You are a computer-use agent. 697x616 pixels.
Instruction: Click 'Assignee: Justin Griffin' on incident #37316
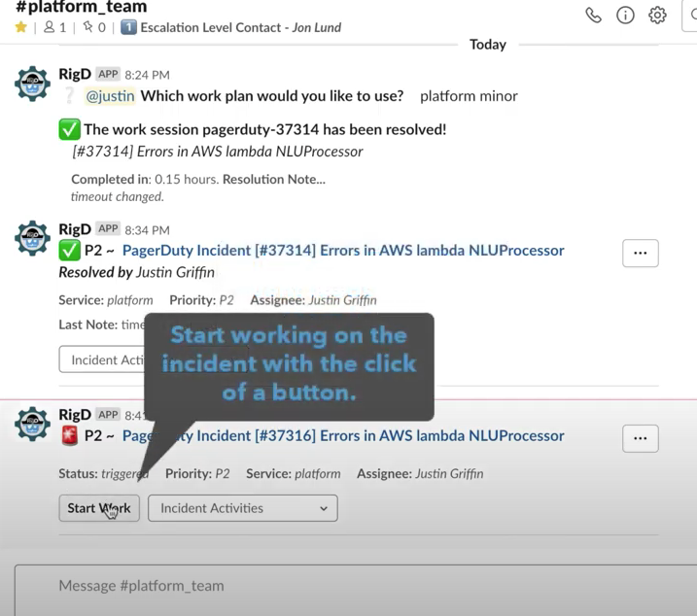click(x=420, y=474)
